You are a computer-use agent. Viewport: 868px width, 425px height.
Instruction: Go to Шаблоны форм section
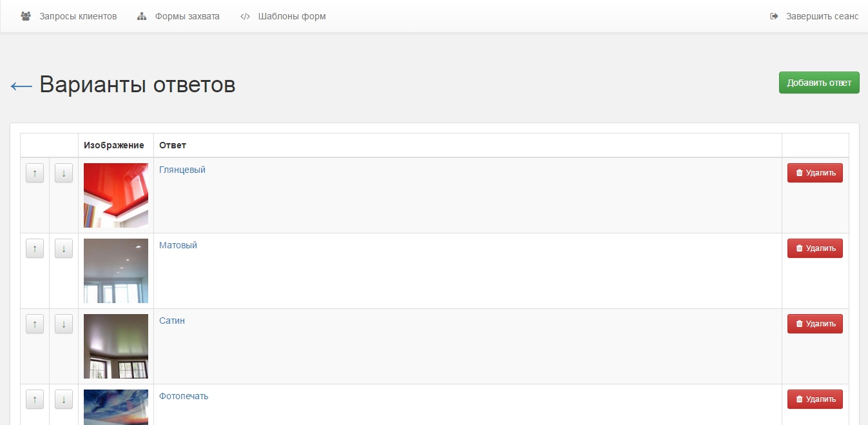pos(283,16)
